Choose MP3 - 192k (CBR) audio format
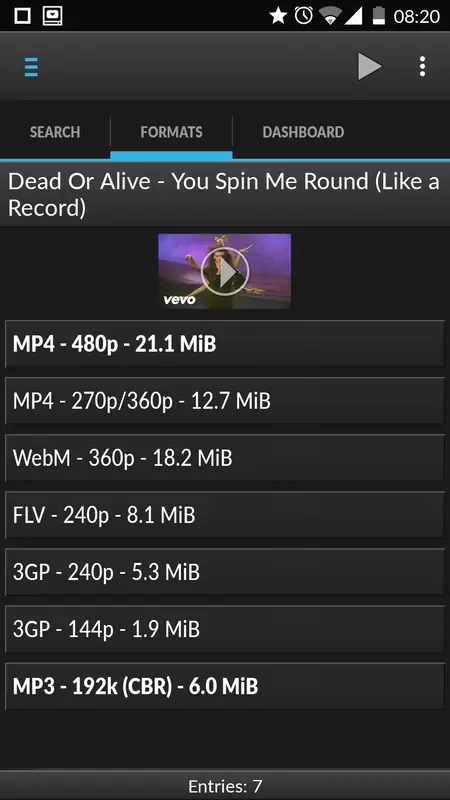450x800 pixels. [x=225, y=687]
